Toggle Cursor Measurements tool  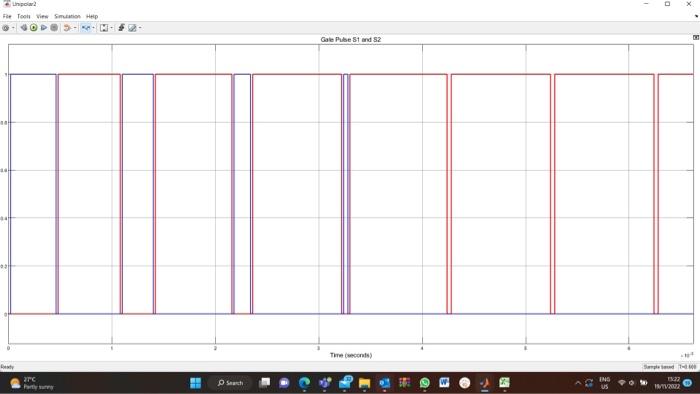pos(132,28)
